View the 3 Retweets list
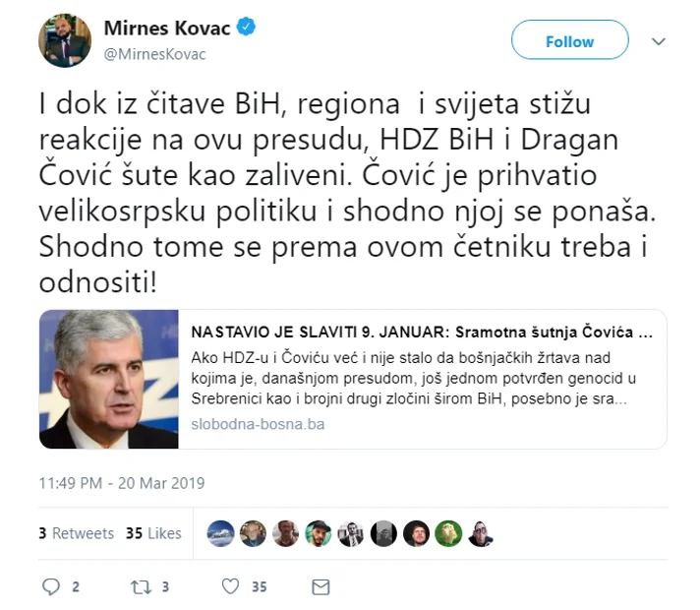 point(77,533)
